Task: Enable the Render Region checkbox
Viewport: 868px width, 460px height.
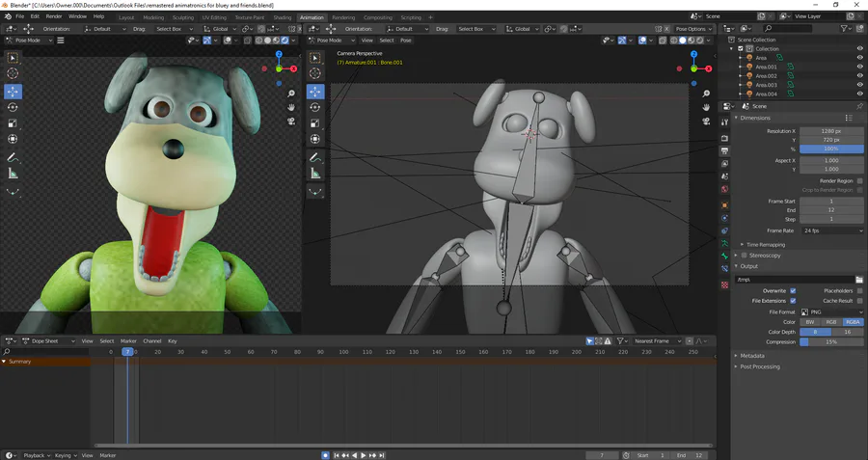Action: click(x=859, y=181)
